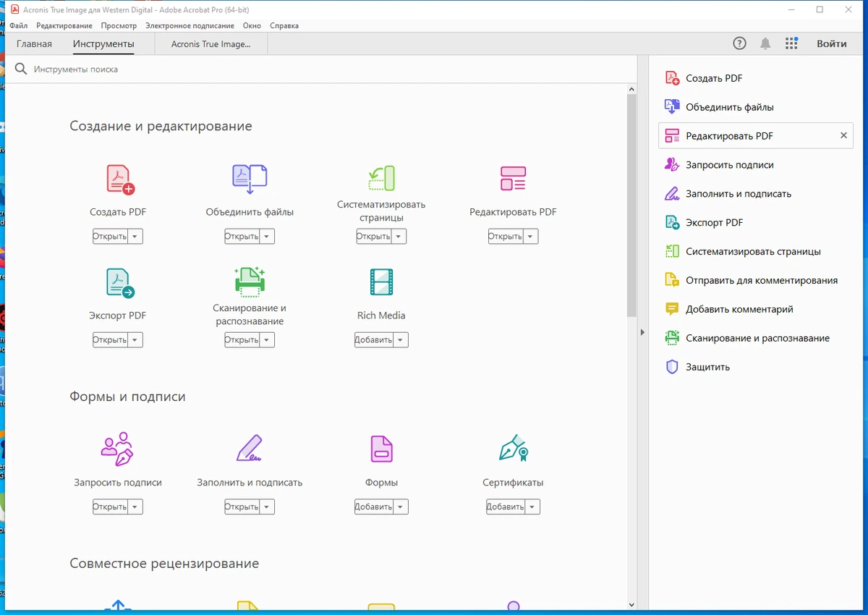Screen dimensions: 868x615
Task: Expand dropdown arrow under Редактировать PDF in grid
Action: pos(531,237)
